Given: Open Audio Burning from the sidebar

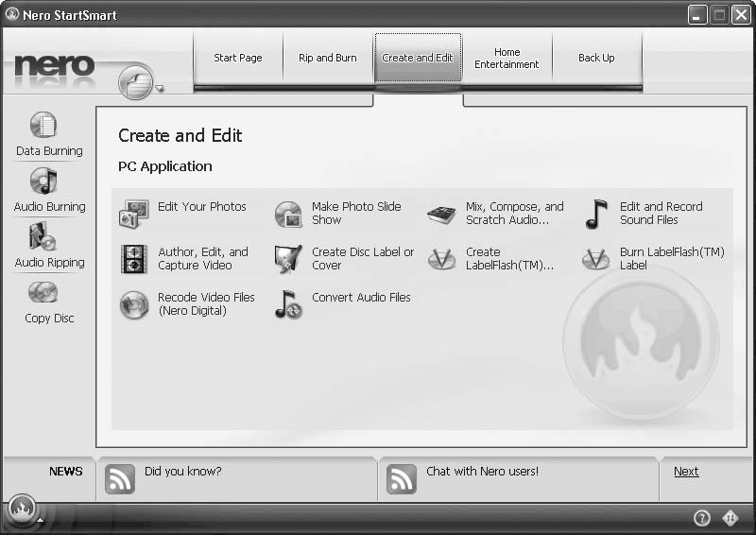Looking at the screenshot, I should (x=43, y=181).
